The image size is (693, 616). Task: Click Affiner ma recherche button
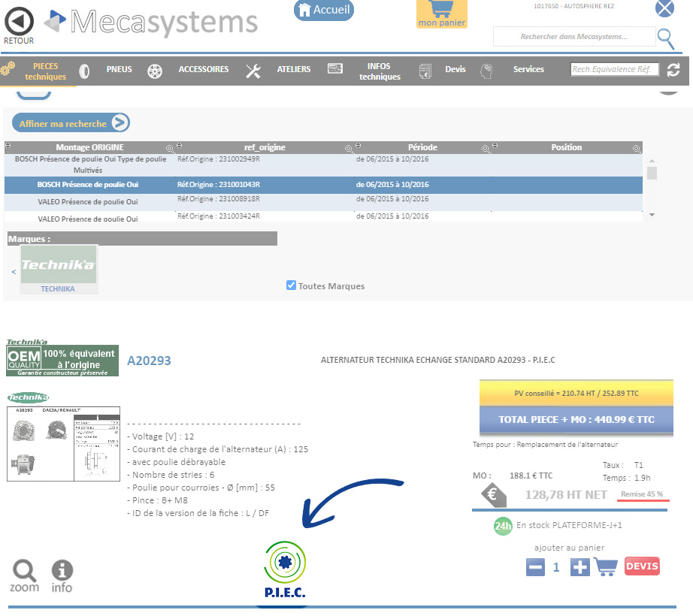(71, 122)
